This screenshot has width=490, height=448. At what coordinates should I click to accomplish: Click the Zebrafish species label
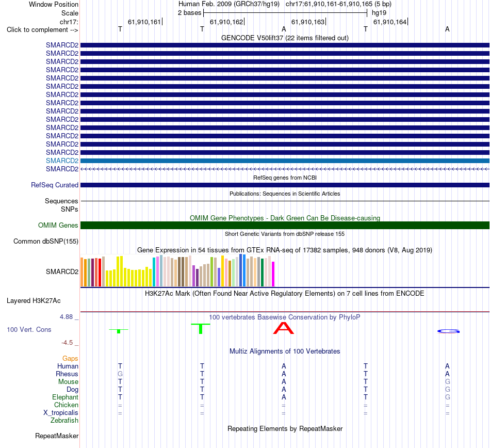[64, 421]
